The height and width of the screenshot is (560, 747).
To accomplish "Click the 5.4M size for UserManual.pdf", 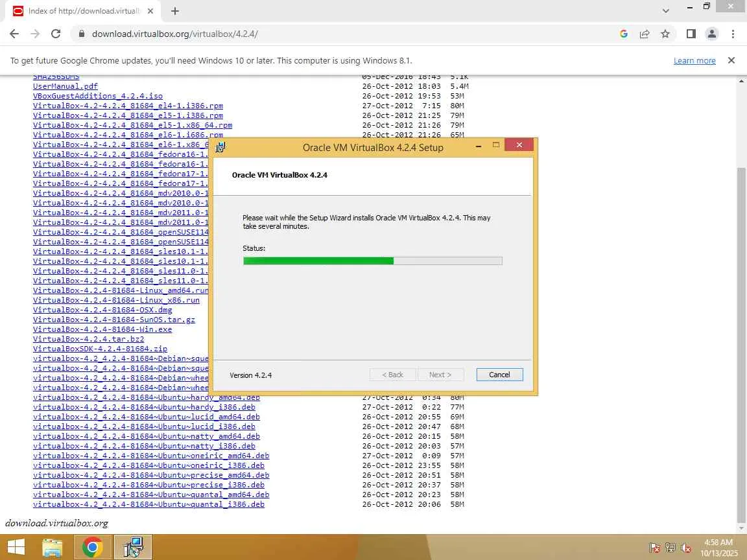I will click(459, 86).
